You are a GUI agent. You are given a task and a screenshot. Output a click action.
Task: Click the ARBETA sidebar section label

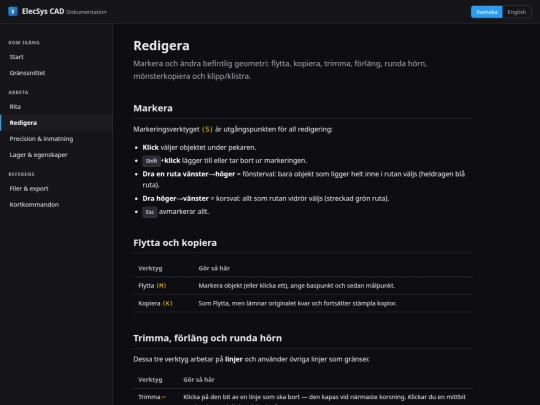click(x=18, y=93)
